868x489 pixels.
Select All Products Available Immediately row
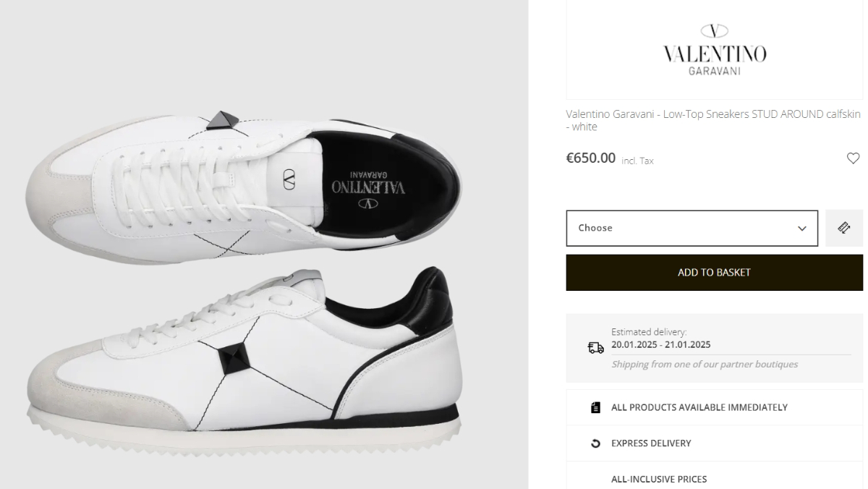pos(699,407)
